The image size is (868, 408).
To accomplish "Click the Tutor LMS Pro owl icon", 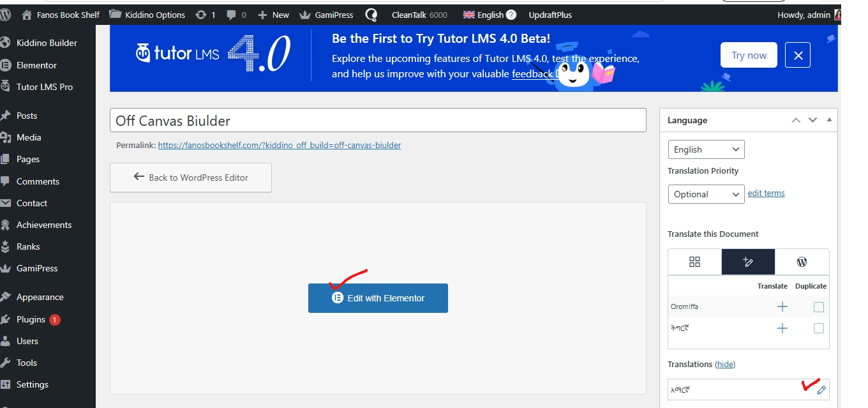I will click(5, 87).
